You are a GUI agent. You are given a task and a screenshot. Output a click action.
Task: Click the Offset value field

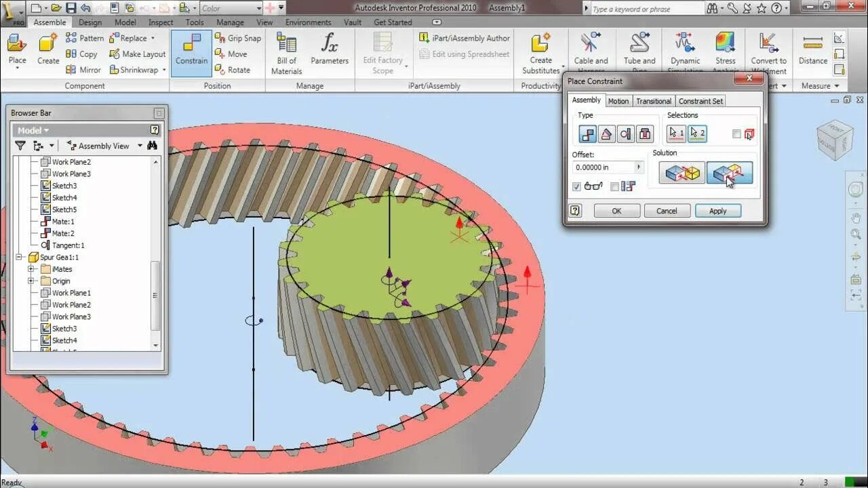click(604, 167)
